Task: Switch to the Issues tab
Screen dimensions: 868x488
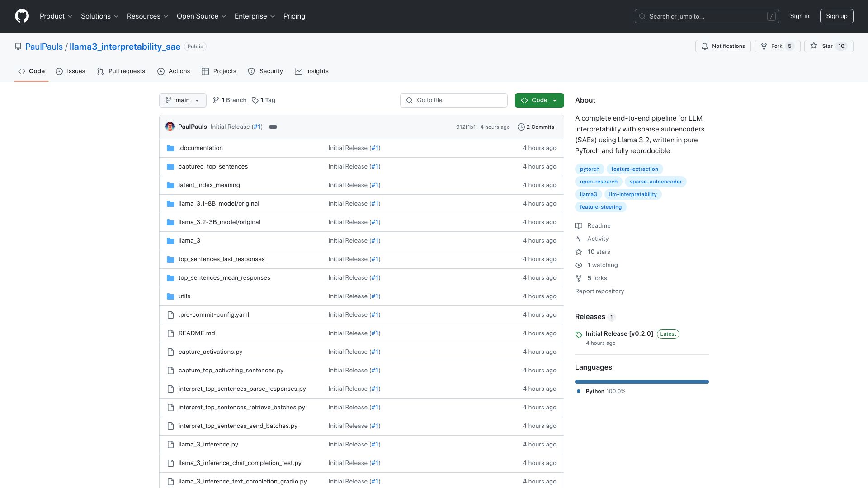Action: pos(71,71)
